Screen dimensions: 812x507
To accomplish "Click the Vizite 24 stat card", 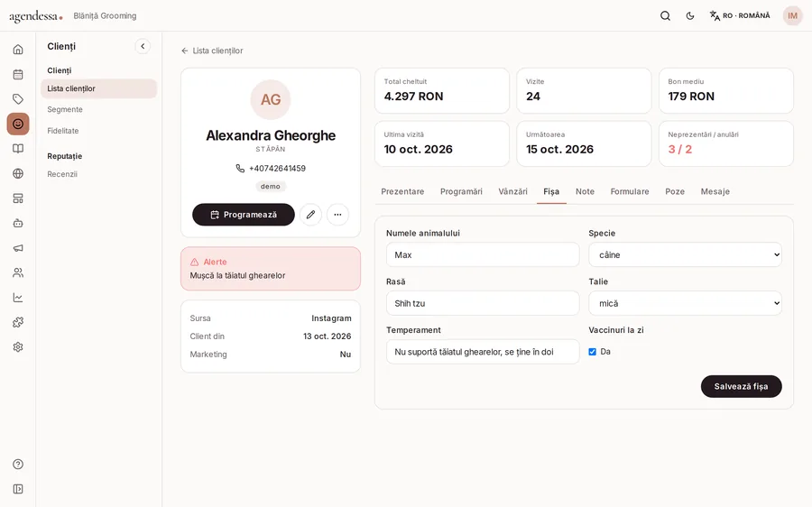I will pyautogui.click(x=584, y=90).
